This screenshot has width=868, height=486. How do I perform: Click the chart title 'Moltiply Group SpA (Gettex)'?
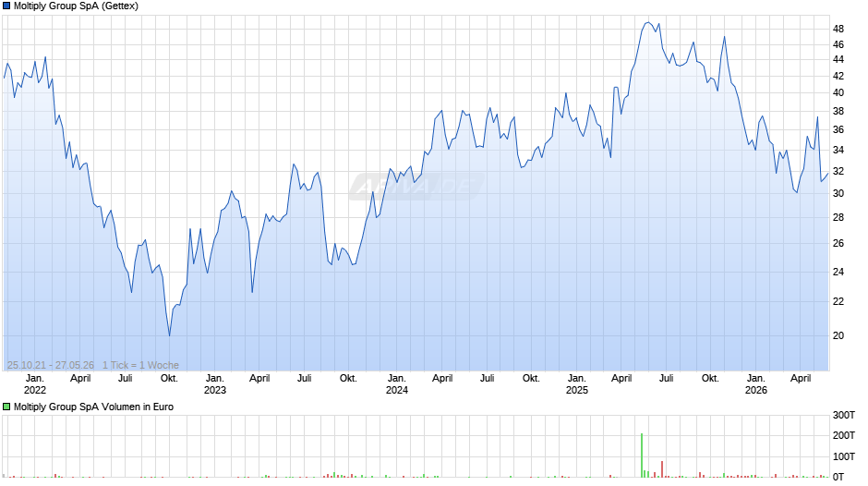pos(76,6)
